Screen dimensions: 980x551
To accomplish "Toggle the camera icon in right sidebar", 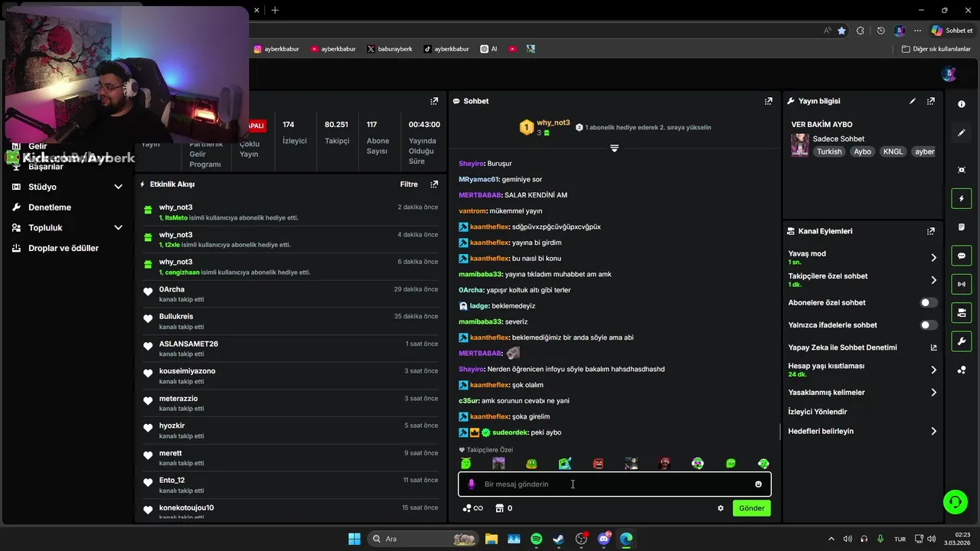I will tap(962, 312).
